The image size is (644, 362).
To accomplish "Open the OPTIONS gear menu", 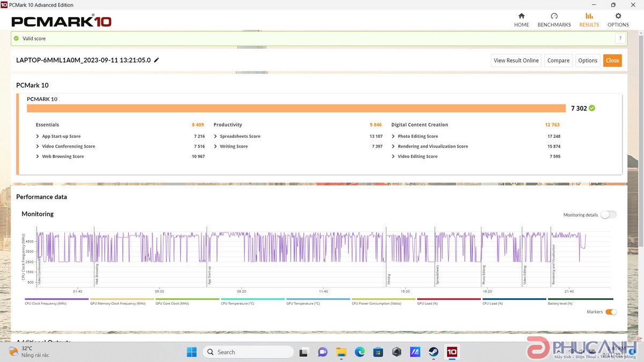I will click(x=618, y=20).
